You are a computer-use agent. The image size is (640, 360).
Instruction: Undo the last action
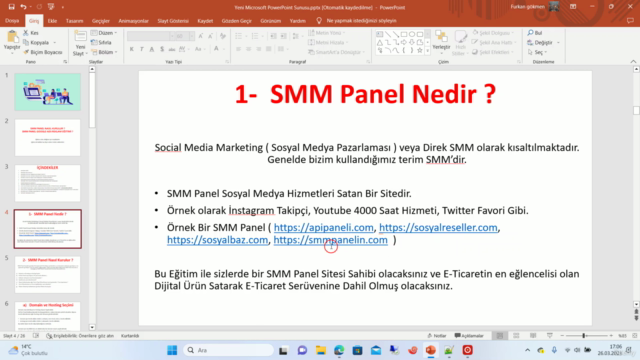coord(23,7)
